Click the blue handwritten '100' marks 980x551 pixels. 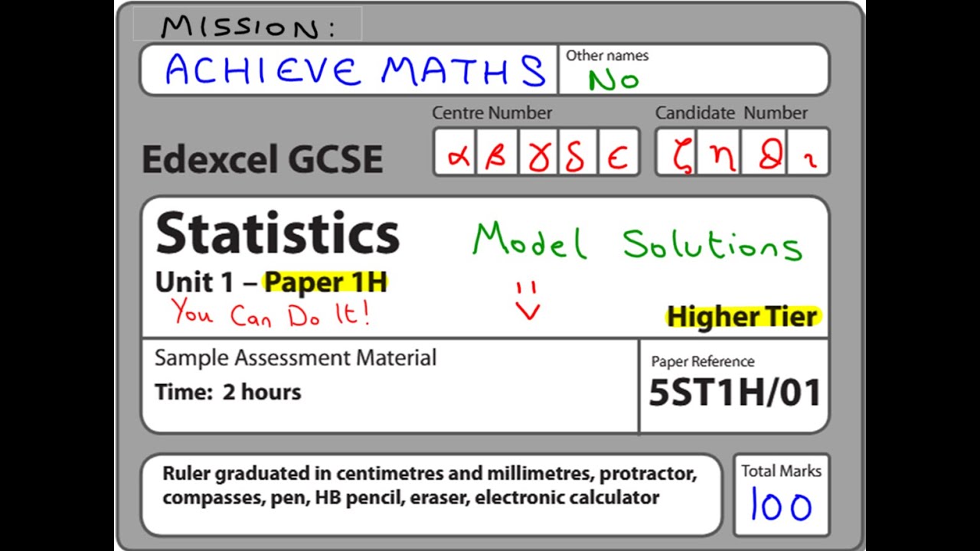click(781, 505)
